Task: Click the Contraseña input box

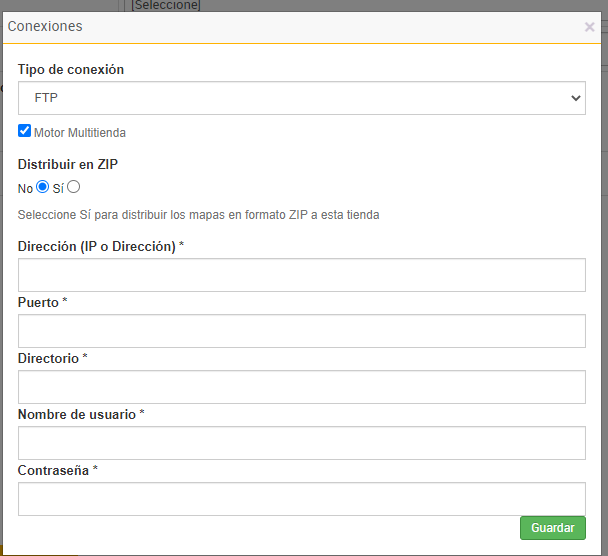Action: pos(301,499)
